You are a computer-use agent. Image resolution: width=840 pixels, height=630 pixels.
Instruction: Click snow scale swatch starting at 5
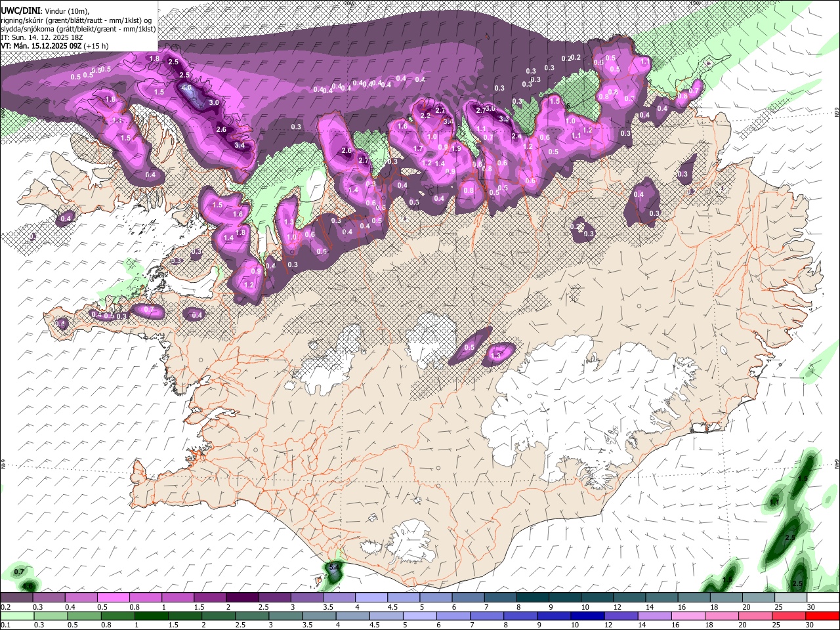pyautogui.click(x=436, y=597)
